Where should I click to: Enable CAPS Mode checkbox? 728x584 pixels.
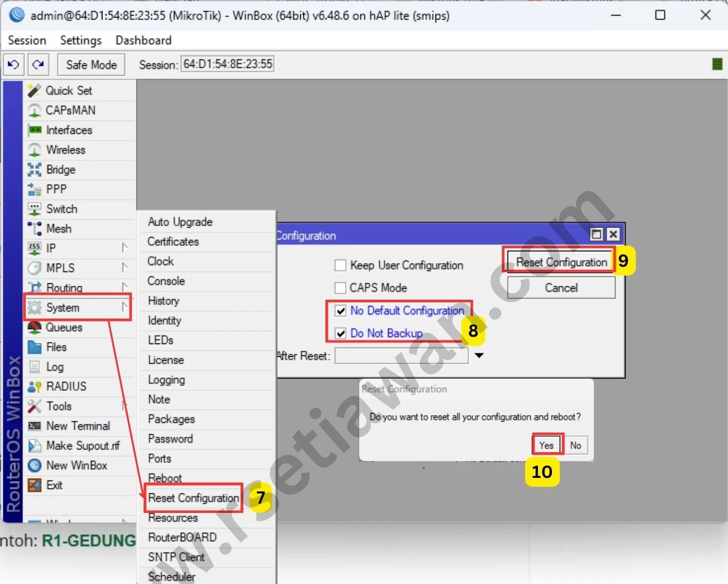tap(340, 287)
